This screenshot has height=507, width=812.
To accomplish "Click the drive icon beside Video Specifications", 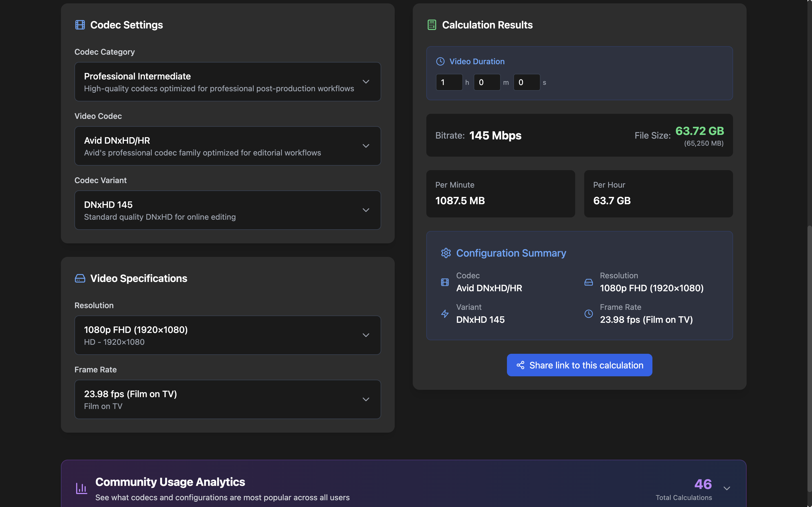I will 80,278.
